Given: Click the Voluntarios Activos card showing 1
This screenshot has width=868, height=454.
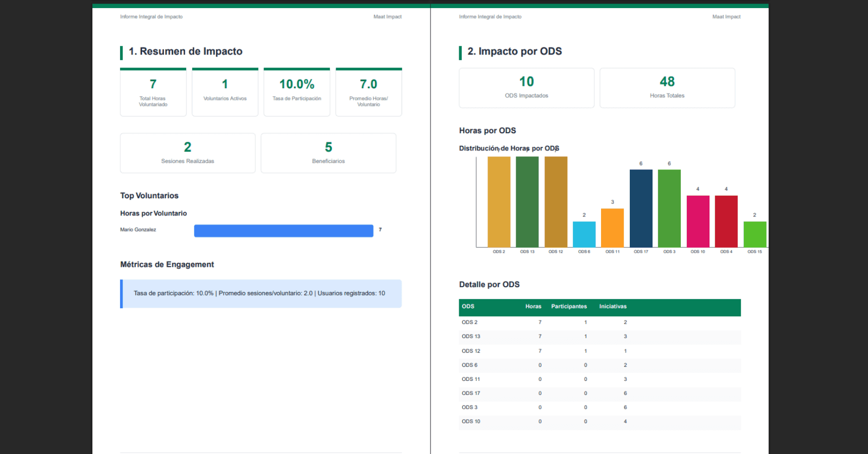Looking at the screenshot, I should (225, 92).
